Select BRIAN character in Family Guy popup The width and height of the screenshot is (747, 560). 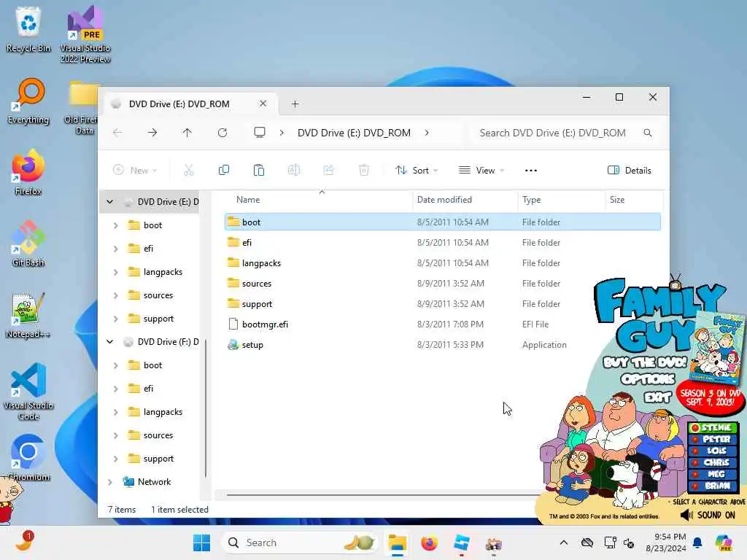[x=713, y=486]
